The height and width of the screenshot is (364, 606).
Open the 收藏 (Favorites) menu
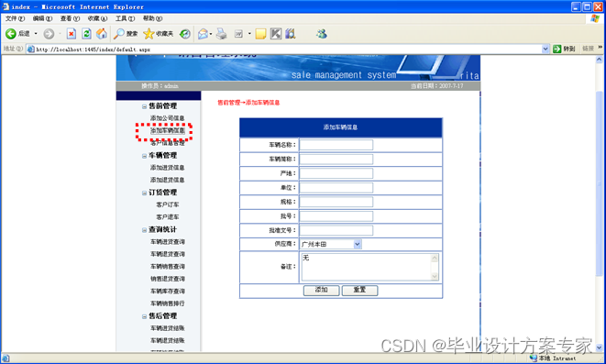(97, 18)
